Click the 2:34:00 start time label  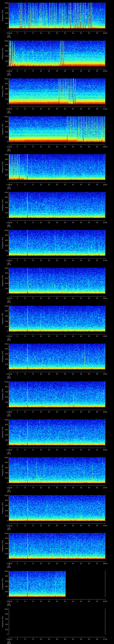click(9, 412)
